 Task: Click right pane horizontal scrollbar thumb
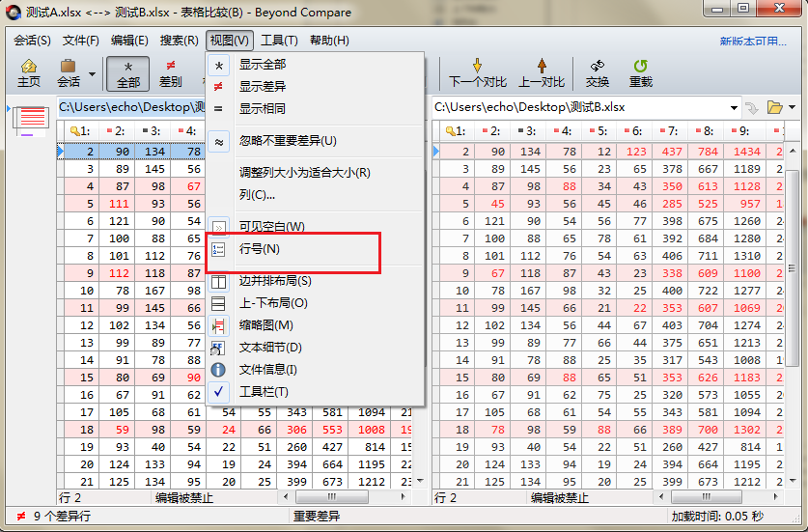click(707, 497)
